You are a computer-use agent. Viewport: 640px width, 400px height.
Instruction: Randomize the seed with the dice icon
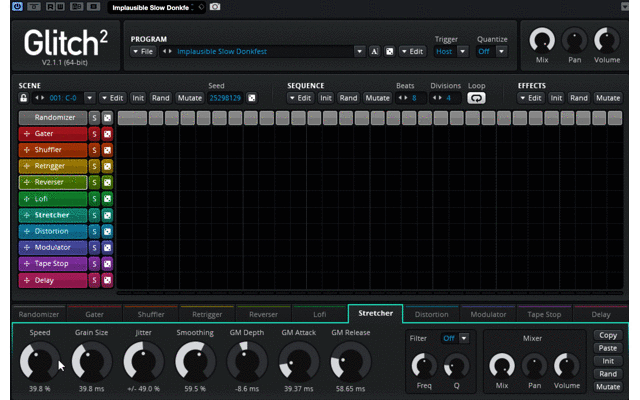coord(252,98)
